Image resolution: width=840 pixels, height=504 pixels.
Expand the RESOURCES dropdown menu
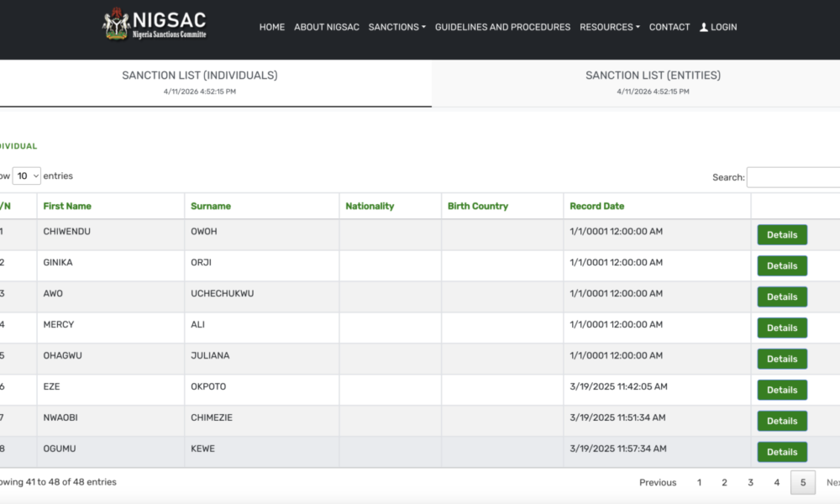click(x=609, y=27)
